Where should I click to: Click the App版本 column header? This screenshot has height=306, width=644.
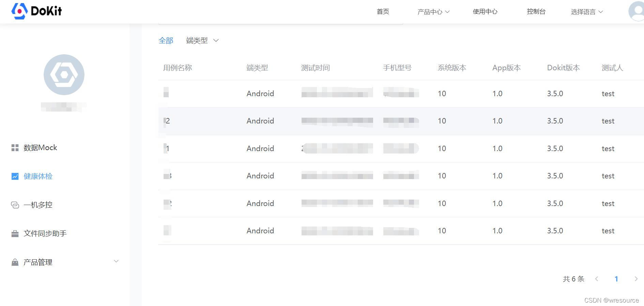coord(507,68)
